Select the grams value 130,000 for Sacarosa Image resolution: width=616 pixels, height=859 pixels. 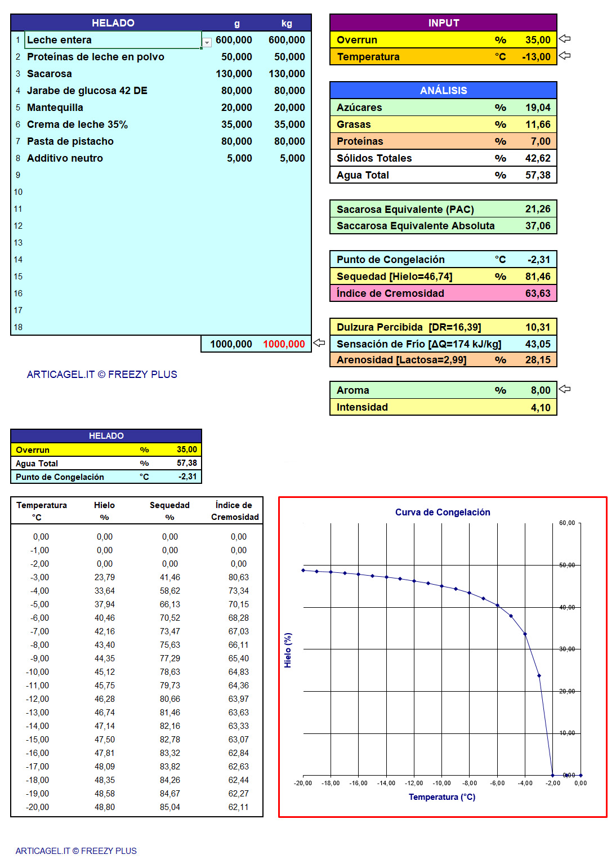click(234, 74)
